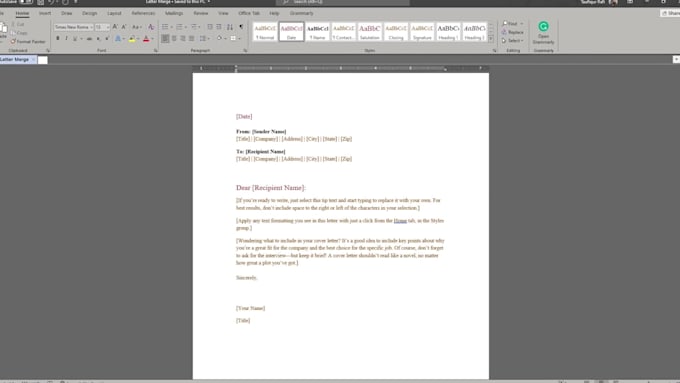Follow the Home hyperlink in the letter
Viewport: 680px width, 383px height.
(400, 221)
